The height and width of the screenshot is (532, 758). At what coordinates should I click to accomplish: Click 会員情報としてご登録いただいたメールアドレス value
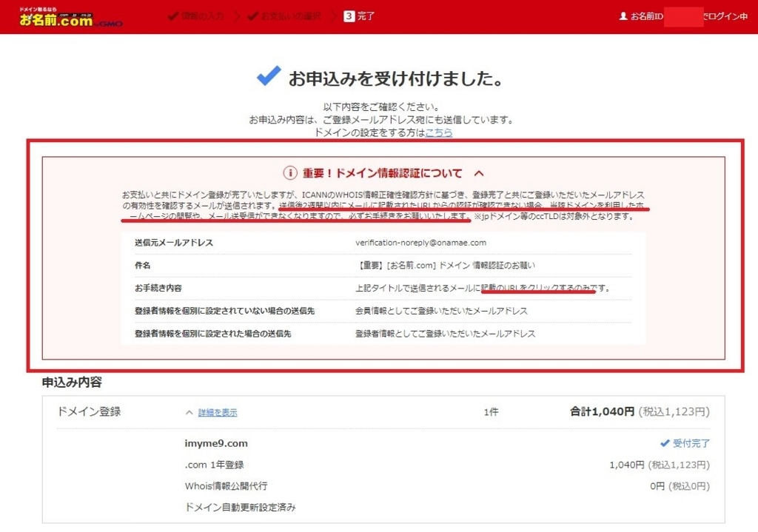point(441,311)
